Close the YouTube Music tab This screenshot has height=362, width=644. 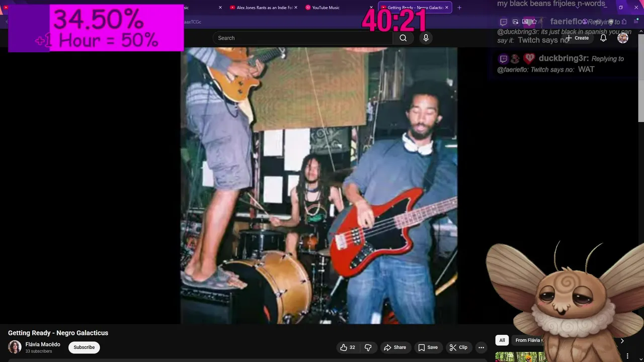[x=371, y=8]
